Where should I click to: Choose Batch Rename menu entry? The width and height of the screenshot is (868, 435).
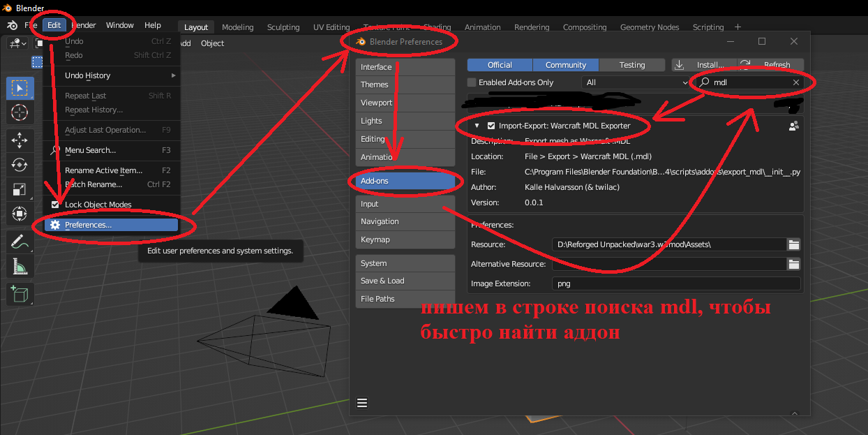[112, 184]
